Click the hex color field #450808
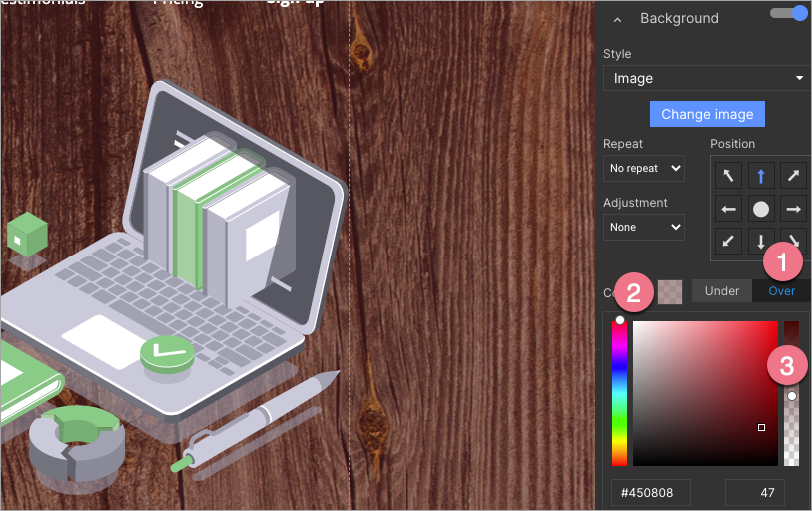Screen dimensions: 812x511 click(650, 492)
